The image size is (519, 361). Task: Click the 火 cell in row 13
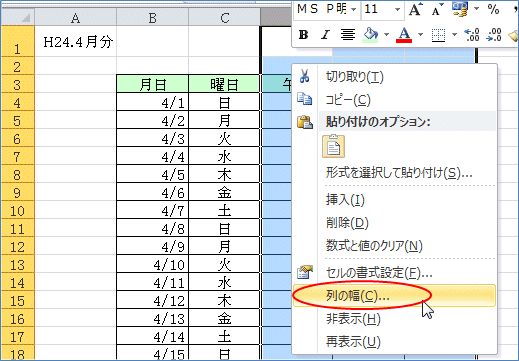point(224,264)
